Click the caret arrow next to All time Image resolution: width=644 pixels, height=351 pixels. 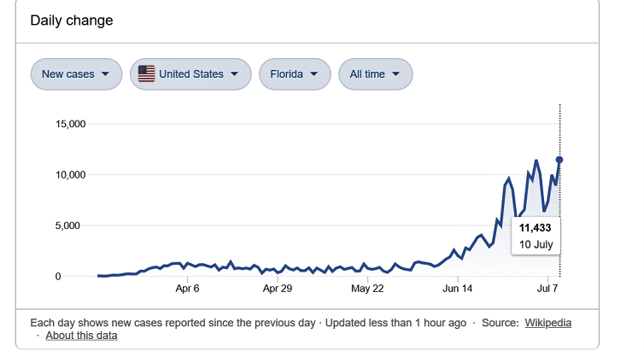pyautogui.click(x=396, y=74)
